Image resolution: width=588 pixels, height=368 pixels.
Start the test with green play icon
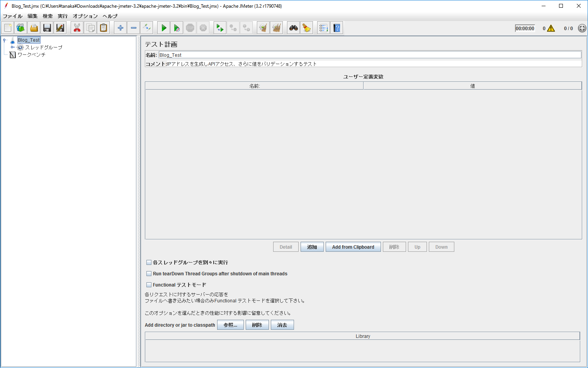pyautogui.click(x=164, y=28)
